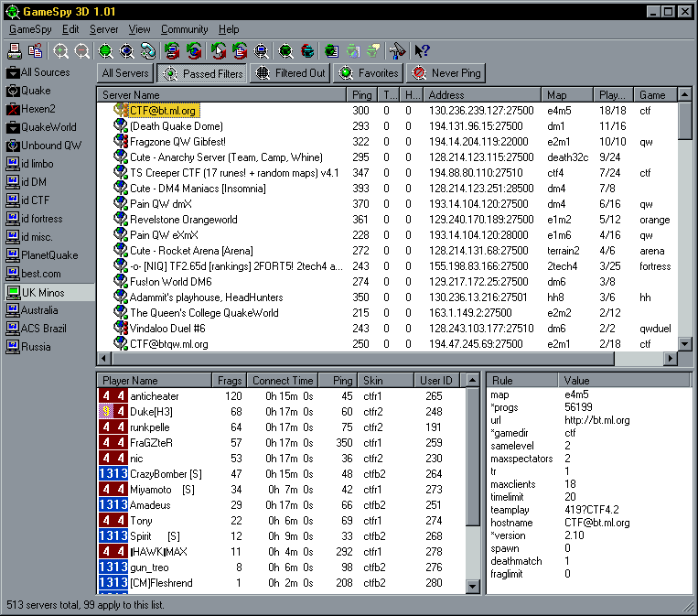Image resolution: width=698 pixels, height=616 pixels.
Task: Sort rules by the Value column header
Action: tap(624, 381)
